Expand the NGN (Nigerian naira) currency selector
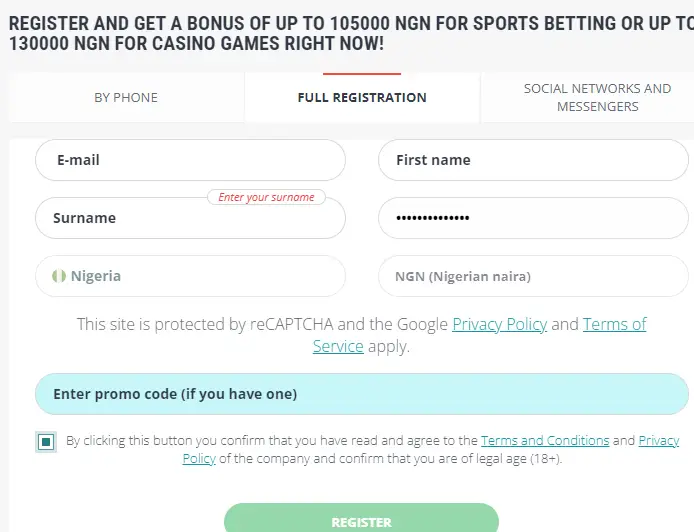The width and height of the screenshot is (694, 532). pos(533,276)
